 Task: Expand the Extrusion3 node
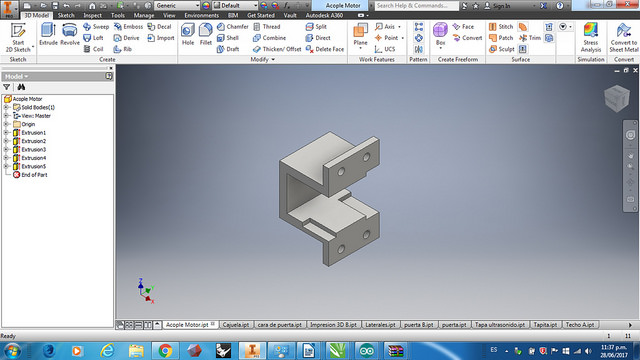pyautogui.click(x=6, y=149)
